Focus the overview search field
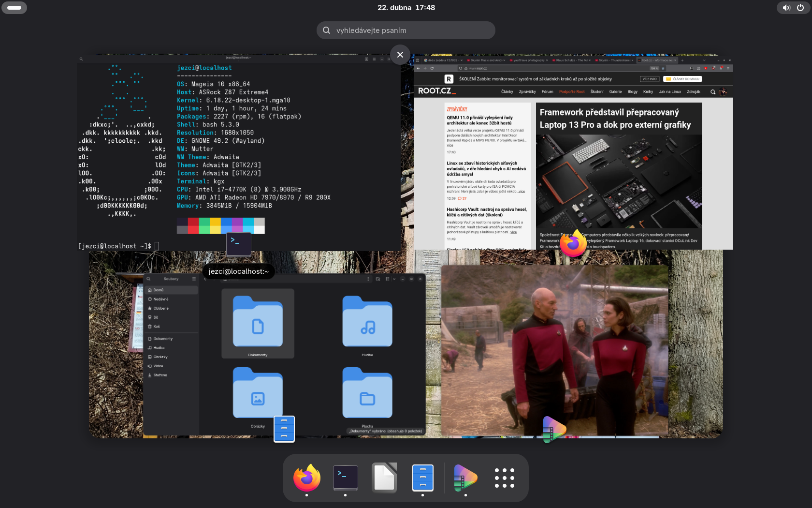Image resolution: width=812 pixels, height=508 pixels. point(406,30)
